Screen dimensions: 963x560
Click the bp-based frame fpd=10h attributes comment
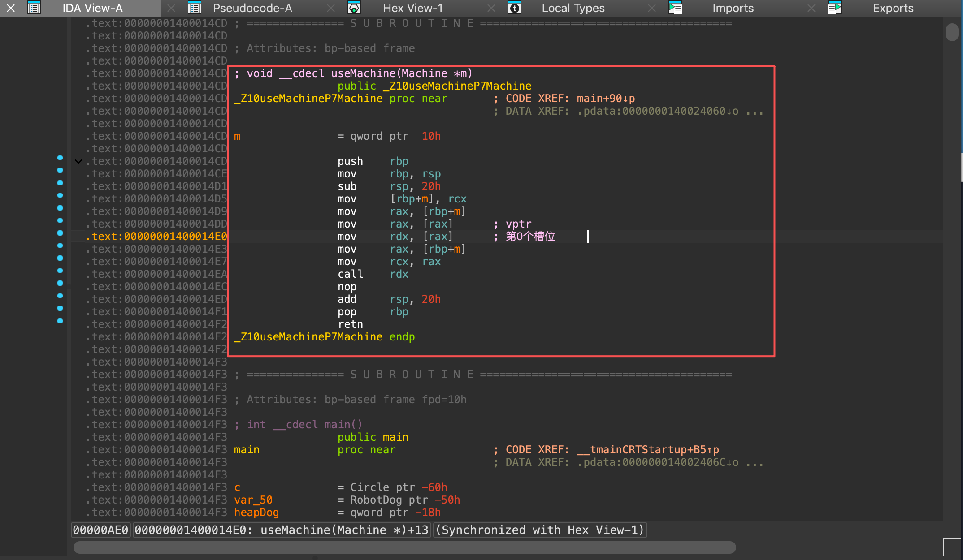[x=351, y=400]
